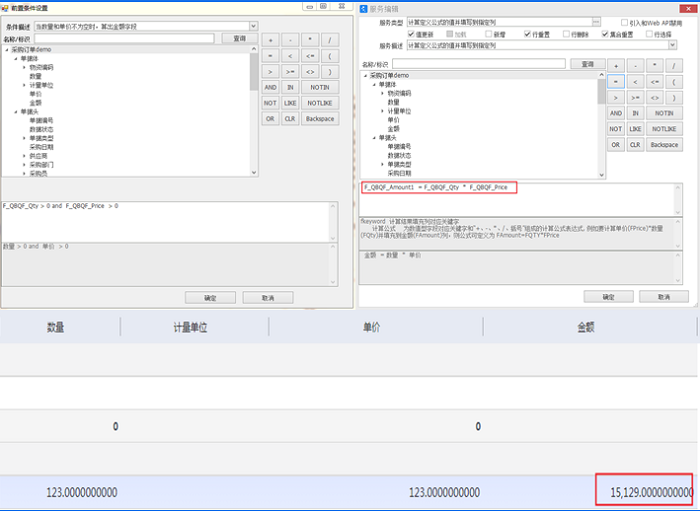This screenshot has width=700, height=511.
Task: Open the 条件描述 dropdown arrow
Action: tap(253, 26)
